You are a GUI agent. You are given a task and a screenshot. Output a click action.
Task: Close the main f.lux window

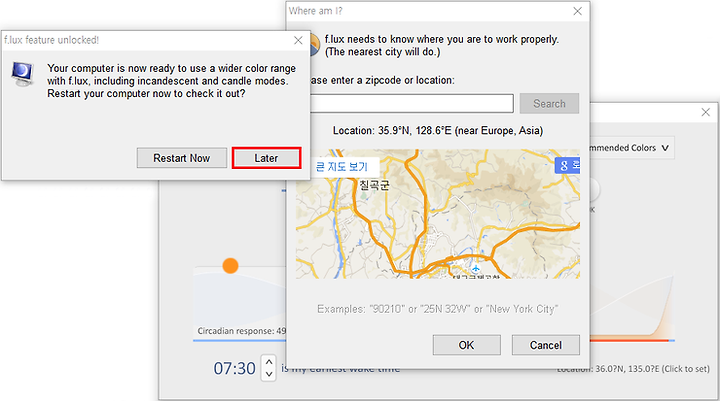[706, 112]
